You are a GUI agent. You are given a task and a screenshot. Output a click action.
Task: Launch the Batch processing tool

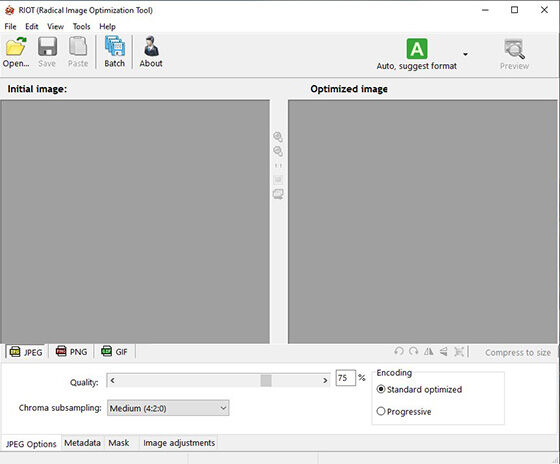(x=115, y=46)
